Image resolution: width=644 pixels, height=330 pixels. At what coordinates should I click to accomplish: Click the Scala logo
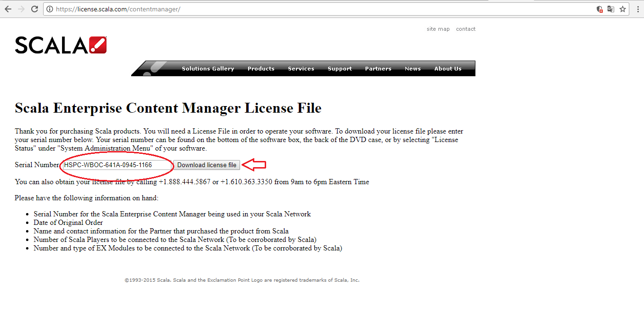click(61, 45)
